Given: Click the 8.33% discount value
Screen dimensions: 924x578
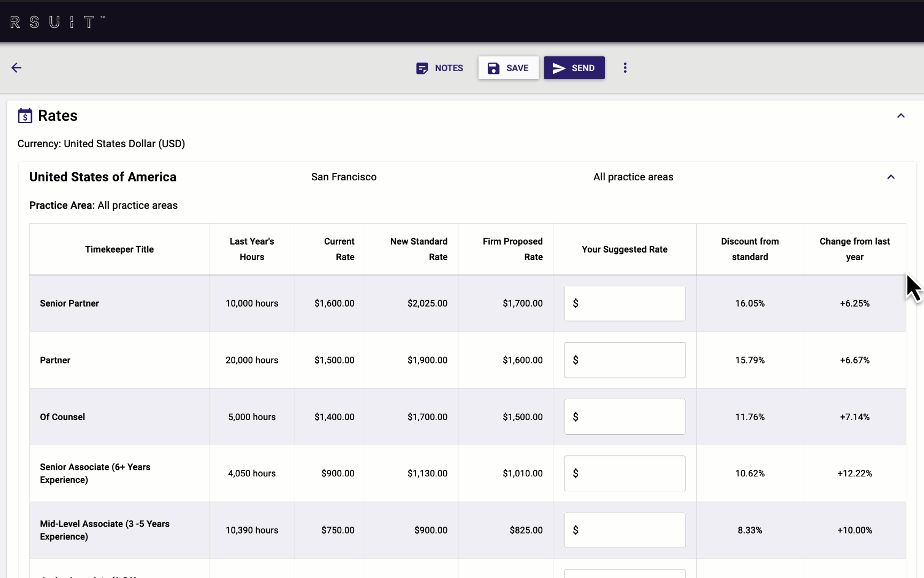Looking at the screenshot, I should 750,530.
